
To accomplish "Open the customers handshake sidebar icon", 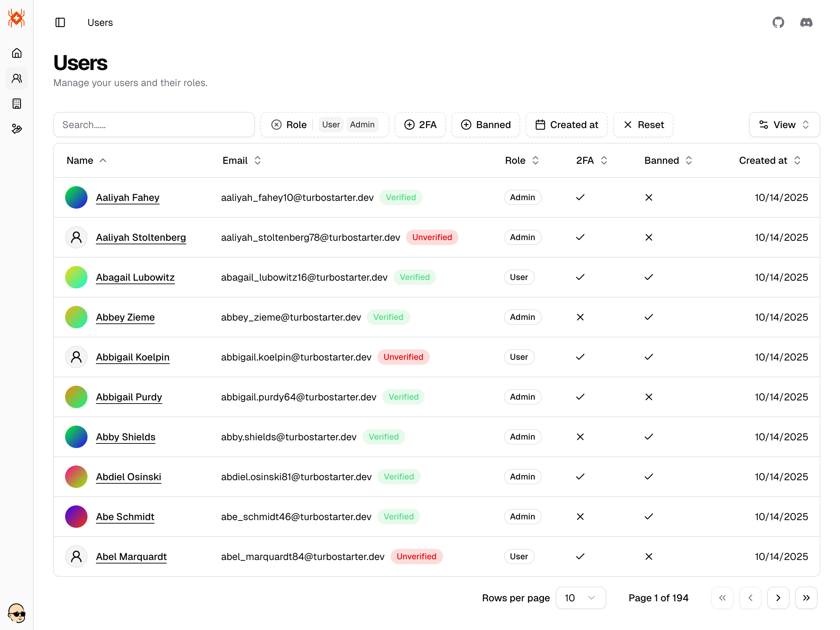I will click(x=17, y=129).
